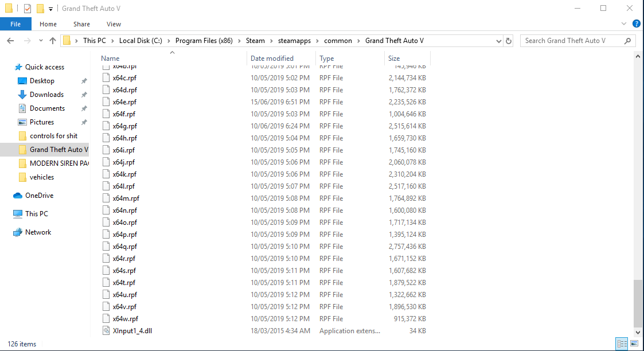Click the Properties quick access toolbar icon

click(x=28, y=8)
